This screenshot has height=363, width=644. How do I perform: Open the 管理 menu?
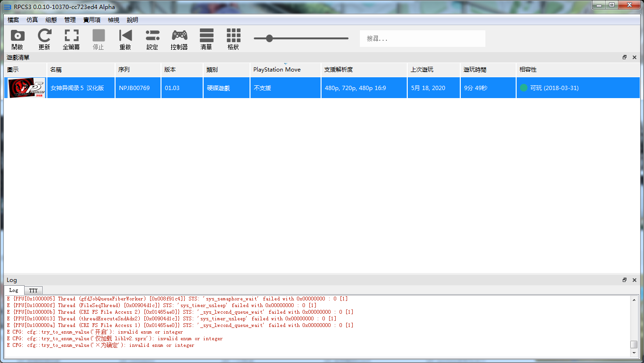click(x=70, y=20)
